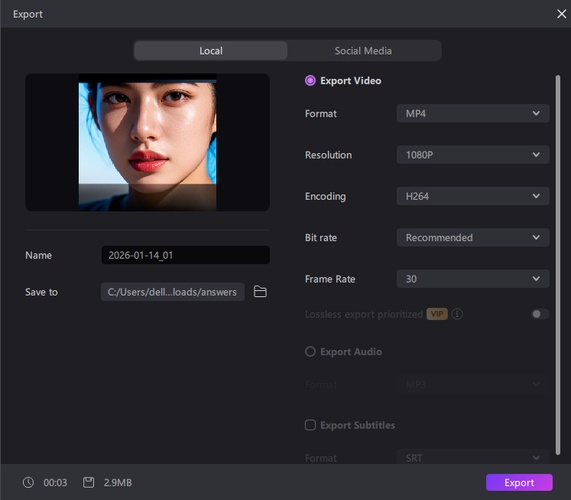Switch to the Social Media tab
This screenshot has width=571, height=500.
[x=363, y=51]
